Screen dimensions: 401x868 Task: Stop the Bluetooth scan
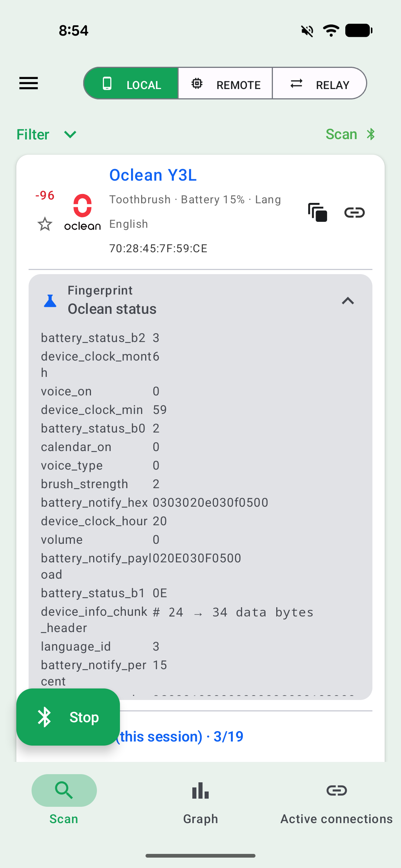click(x=68, y=717)
